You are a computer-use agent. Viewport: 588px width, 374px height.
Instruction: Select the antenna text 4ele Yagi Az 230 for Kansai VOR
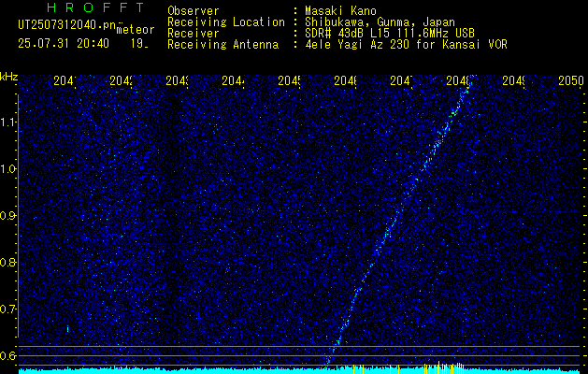click(x=406, y=45)
